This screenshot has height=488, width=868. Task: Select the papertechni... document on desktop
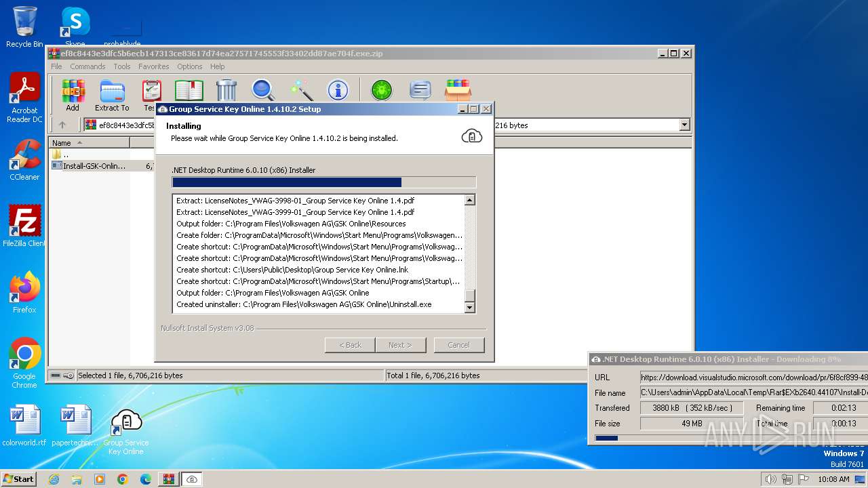coord(75,426)
